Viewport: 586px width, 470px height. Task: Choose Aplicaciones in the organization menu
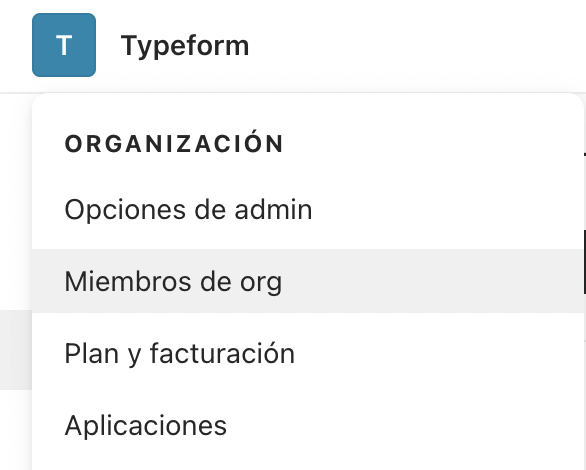point(308,425)
